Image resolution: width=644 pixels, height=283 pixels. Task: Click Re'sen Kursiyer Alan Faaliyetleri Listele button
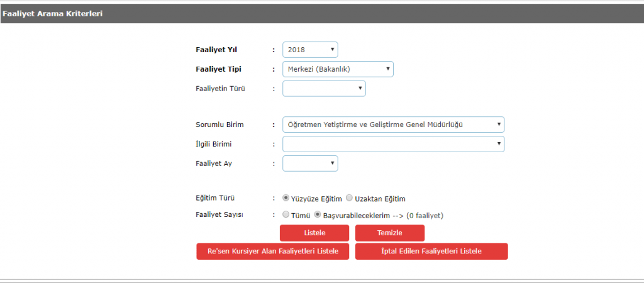pos(272,252)
